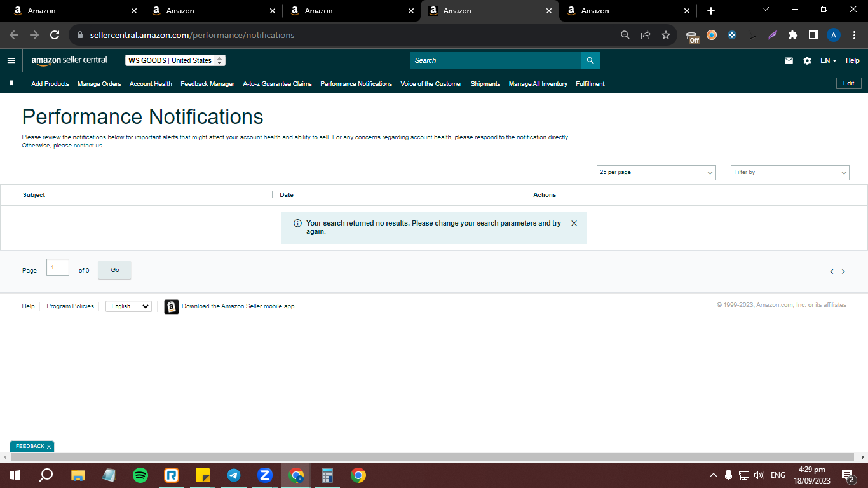The width and height of the screenshot is (868, 488).
Task: Bookmark this page with star icon
Action: point(666,35)
